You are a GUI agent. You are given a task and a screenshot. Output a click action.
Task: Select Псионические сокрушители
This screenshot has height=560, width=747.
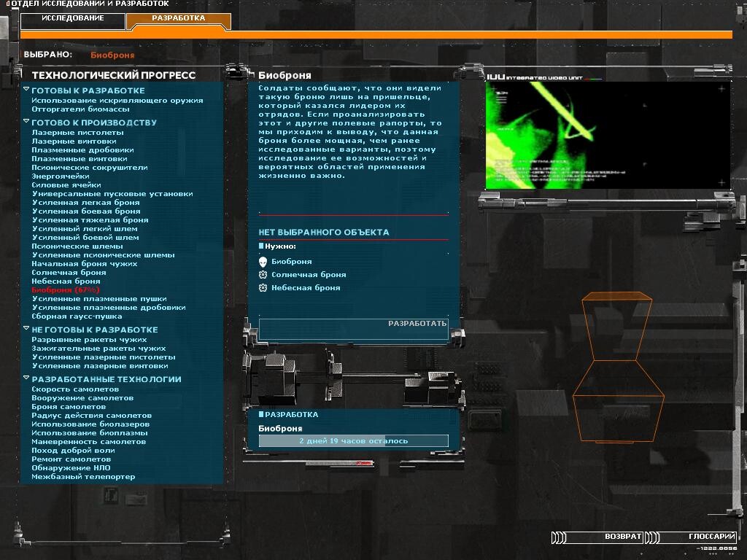point(90,168)
